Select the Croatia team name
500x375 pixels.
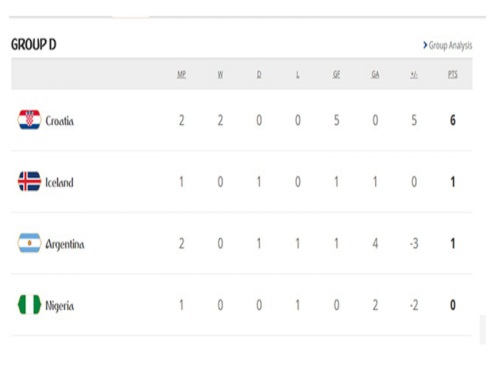coord(60,121)
